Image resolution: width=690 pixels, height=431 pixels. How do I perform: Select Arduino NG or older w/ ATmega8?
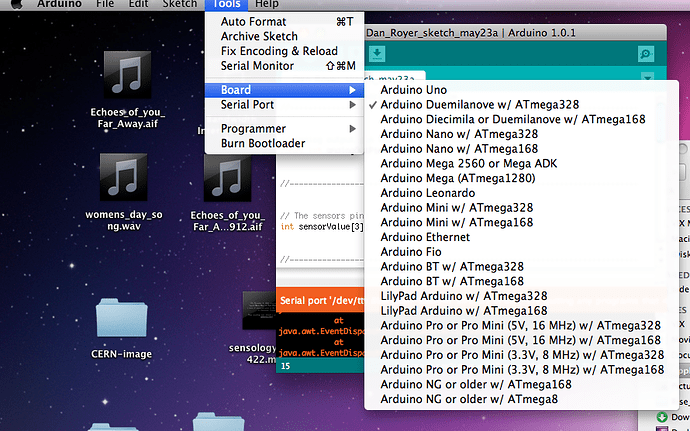522,399
